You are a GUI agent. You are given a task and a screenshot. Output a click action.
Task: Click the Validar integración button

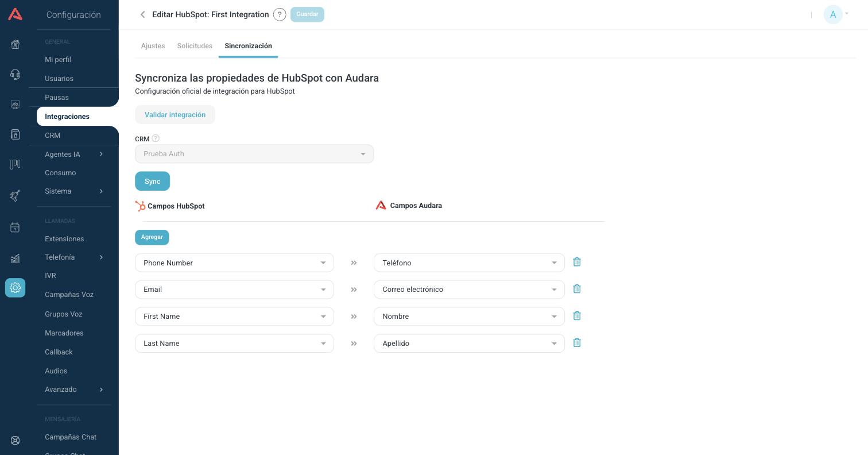175,114
